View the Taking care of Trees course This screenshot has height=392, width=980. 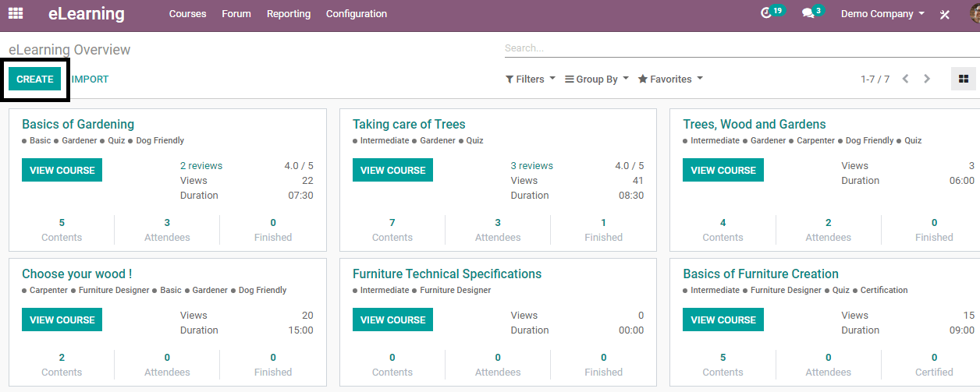click(392, 170)
